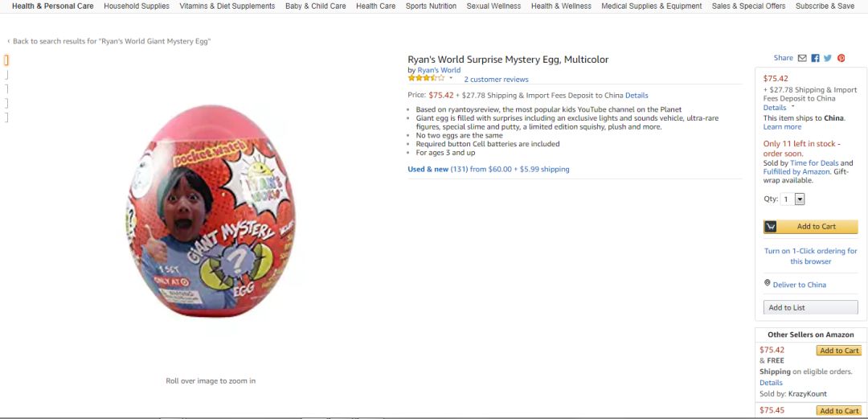Add KrazyKount seller's $75.42 offer to cart
The width and height of the screenshot is (868, 419).
coord(839,351)
